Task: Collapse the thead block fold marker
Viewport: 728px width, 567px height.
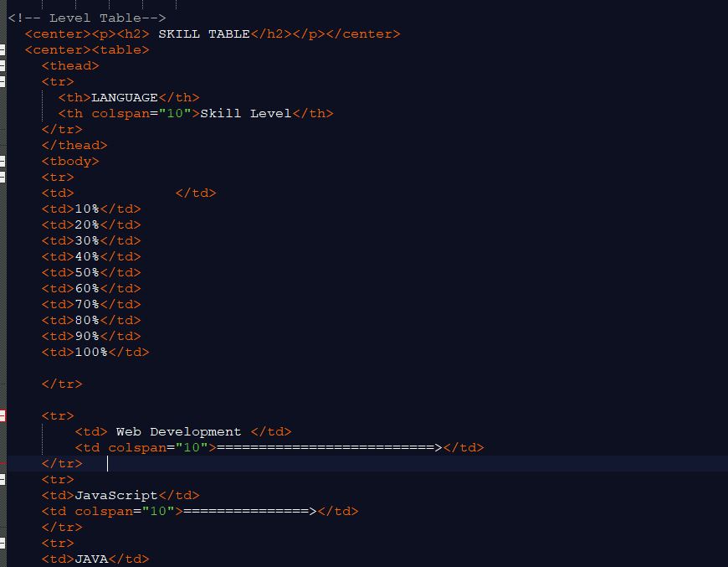Action: pyautogui.click(x=3, y=66)
